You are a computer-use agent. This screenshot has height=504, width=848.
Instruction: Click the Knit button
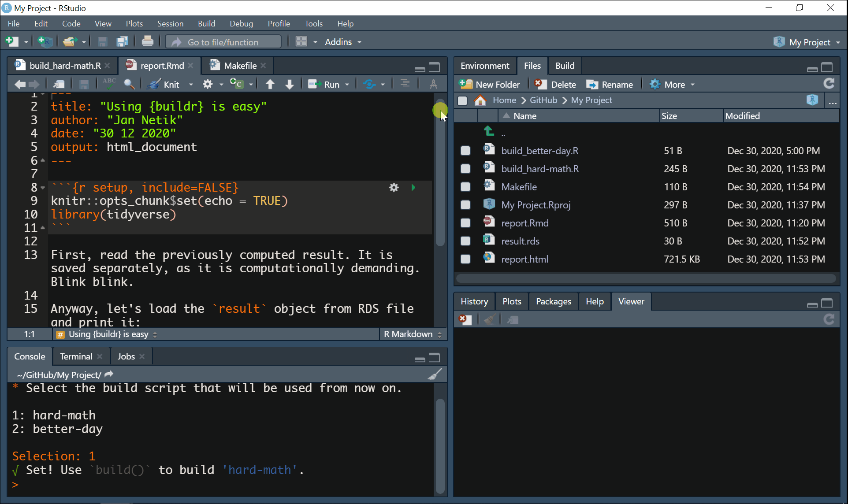point(164,84)
